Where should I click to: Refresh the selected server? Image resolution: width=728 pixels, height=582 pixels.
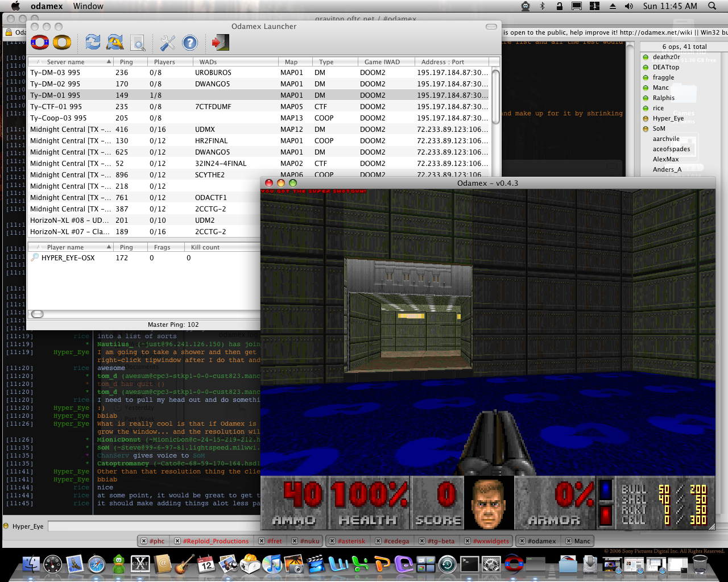pyautogui.click(x=93, y=42)
